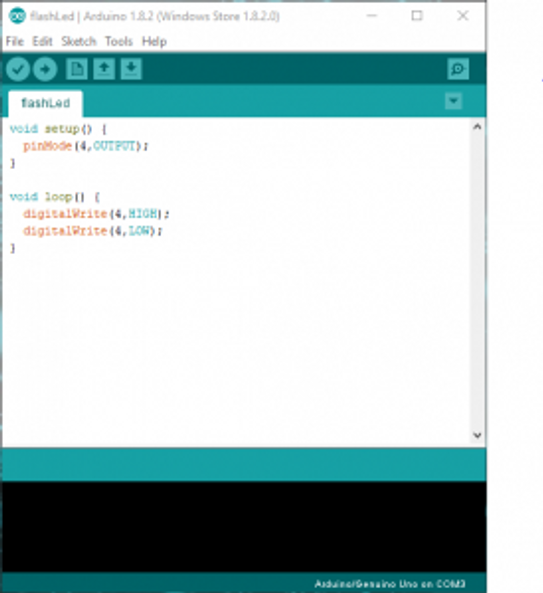
Task: Expand the tab options dropdown arrow
Action: point(454,101)
